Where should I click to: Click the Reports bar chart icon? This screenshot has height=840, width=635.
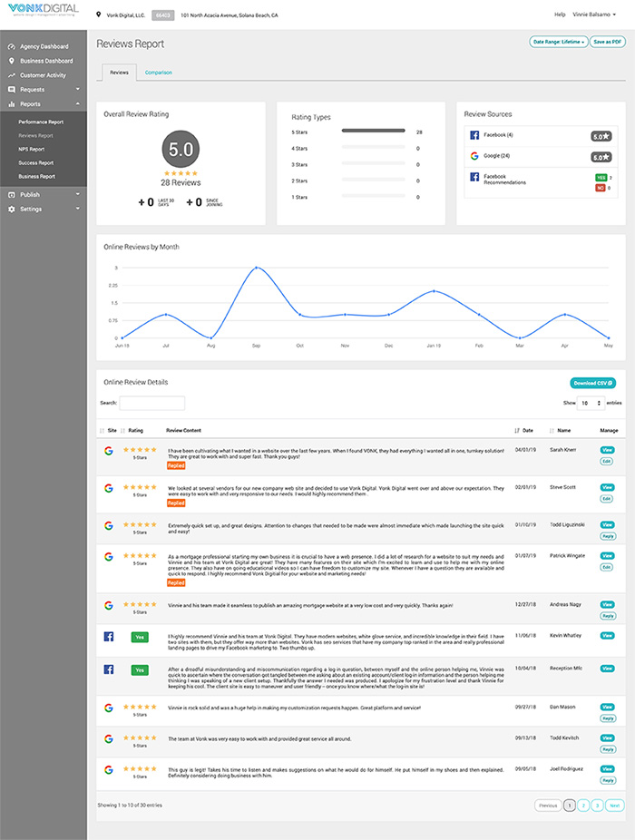pos(11,104)
